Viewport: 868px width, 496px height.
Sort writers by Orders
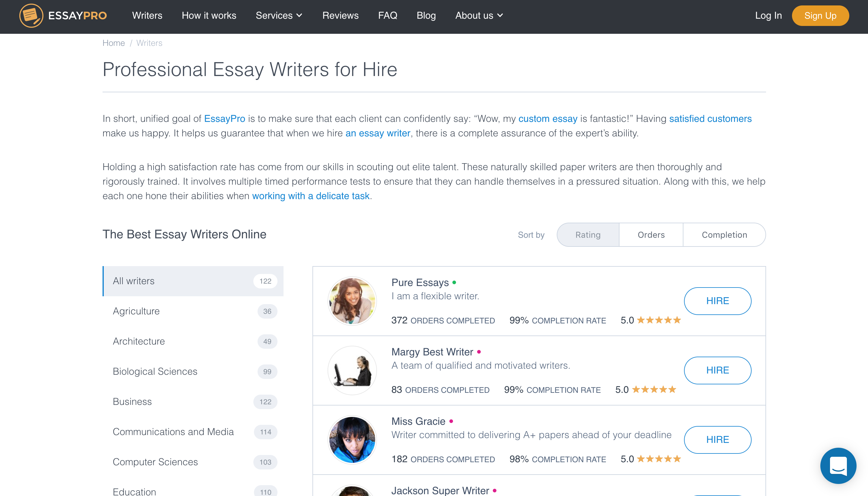[x=651, y=235]
